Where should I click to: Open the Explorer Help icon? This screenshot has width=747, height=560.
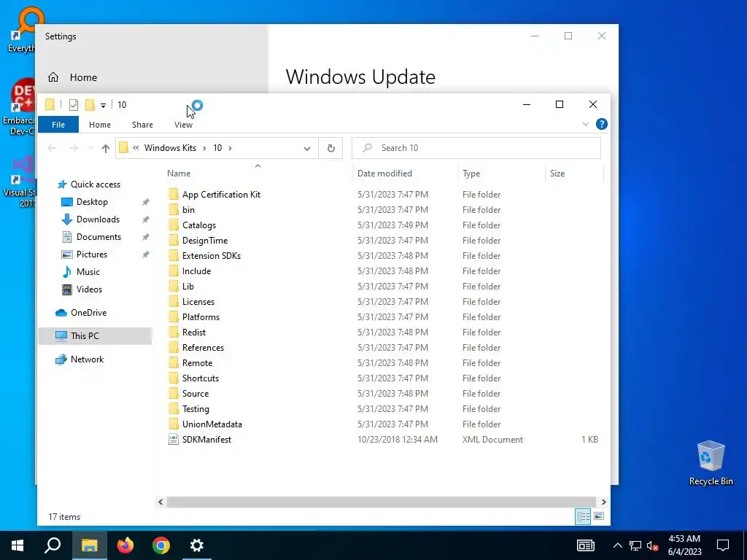602,124
